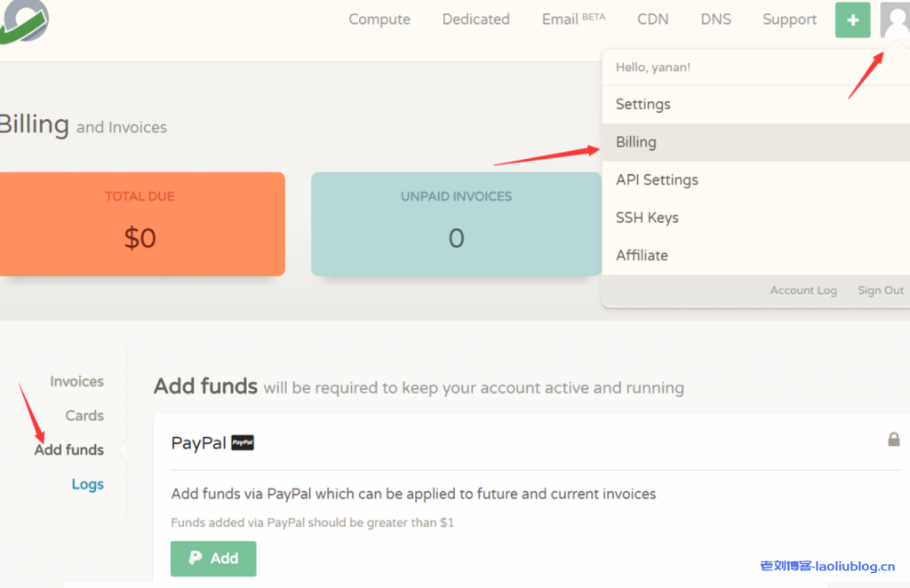The image size is (910, 588).
Task: Click the PayPal logo badge
Action: click(243, 442)
